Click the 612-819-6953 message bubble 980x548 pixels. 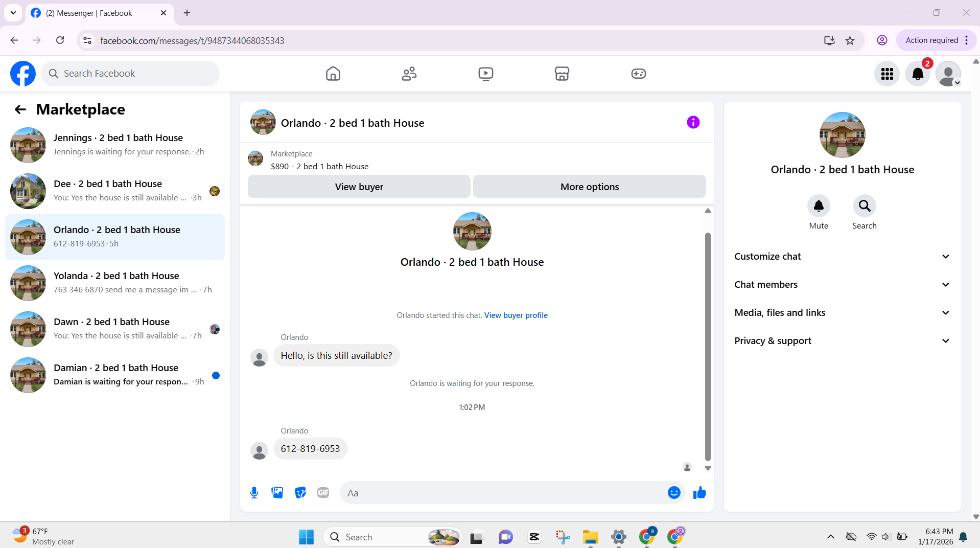pos(310,449)
